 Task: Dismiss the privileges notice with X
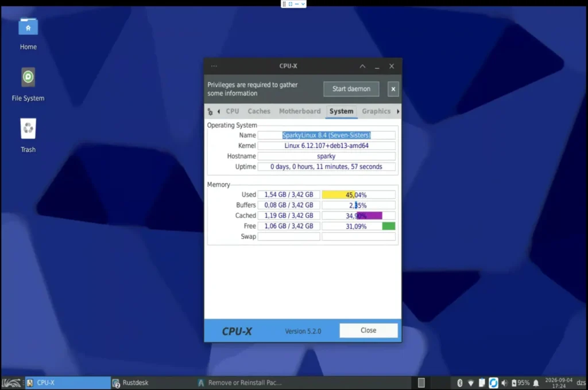tap(393, 89)
